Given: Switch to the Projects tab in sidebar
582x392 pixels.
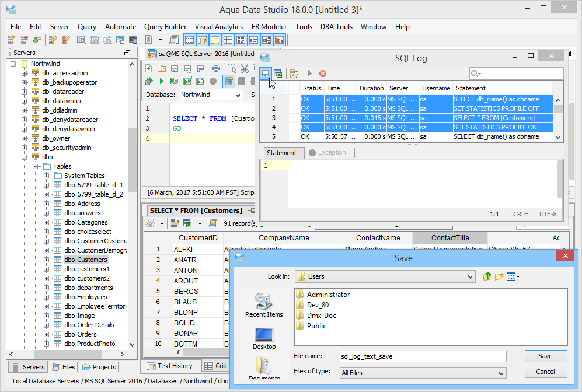Looking at the screenshot, I should (99, 367).
